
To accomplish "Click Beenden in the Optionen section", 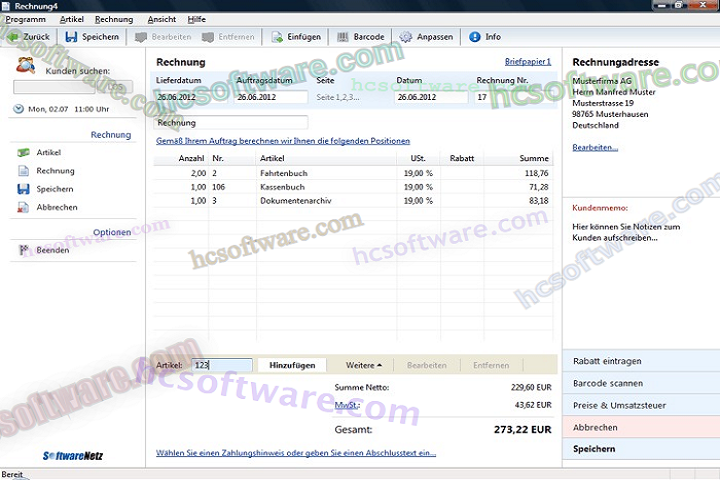I will tap(53, 250).
